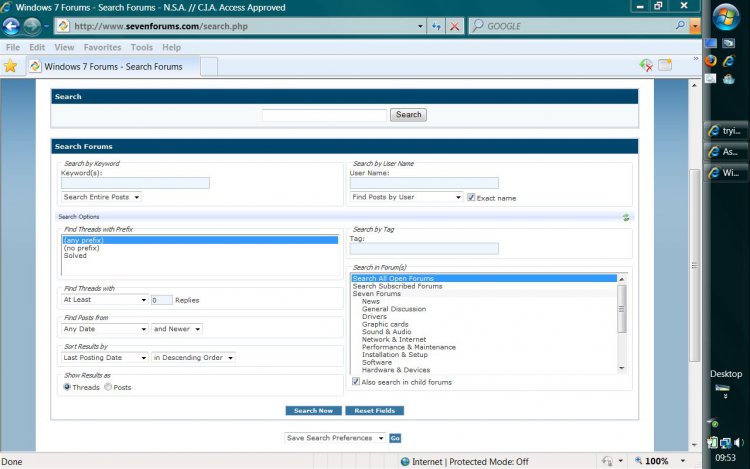Click the Reset Fields button

[374, 411]
